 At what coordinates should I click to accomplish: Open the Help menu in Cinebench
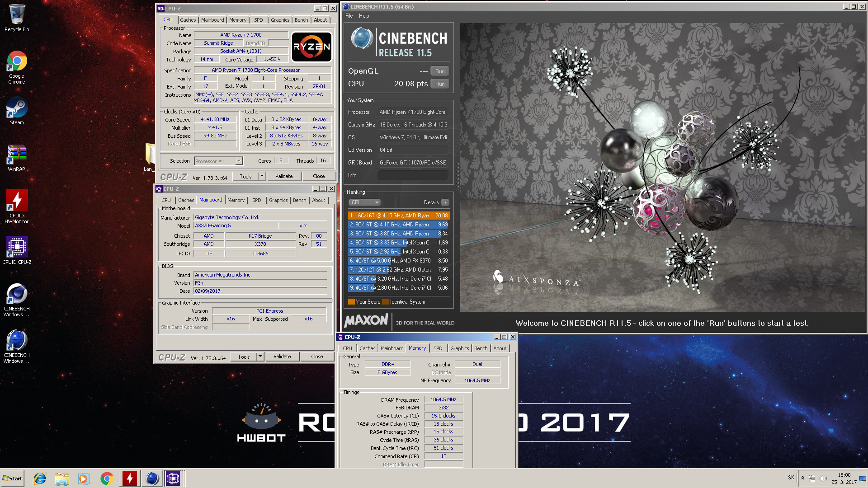(364, 16)
